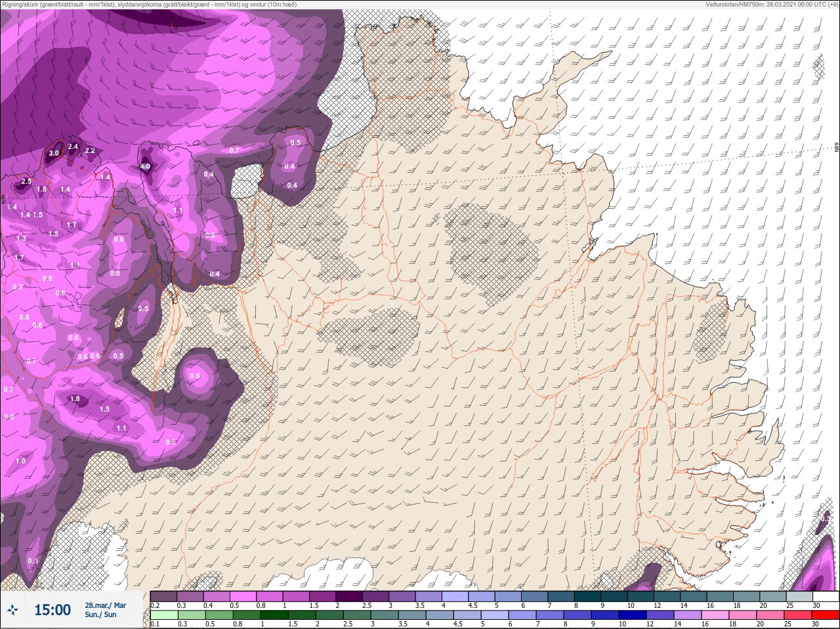The width and height of the screenshot is (840, 629).
Task: Click the date text 28.mar./ Mar
Action: tap(105, 605)
